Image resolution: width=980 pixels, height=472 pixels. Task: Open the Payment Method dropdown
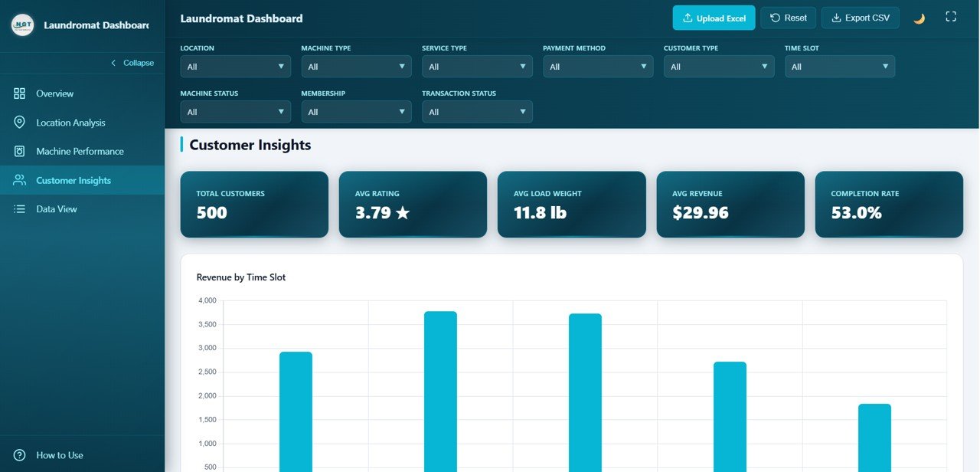[x=597, y=67]
